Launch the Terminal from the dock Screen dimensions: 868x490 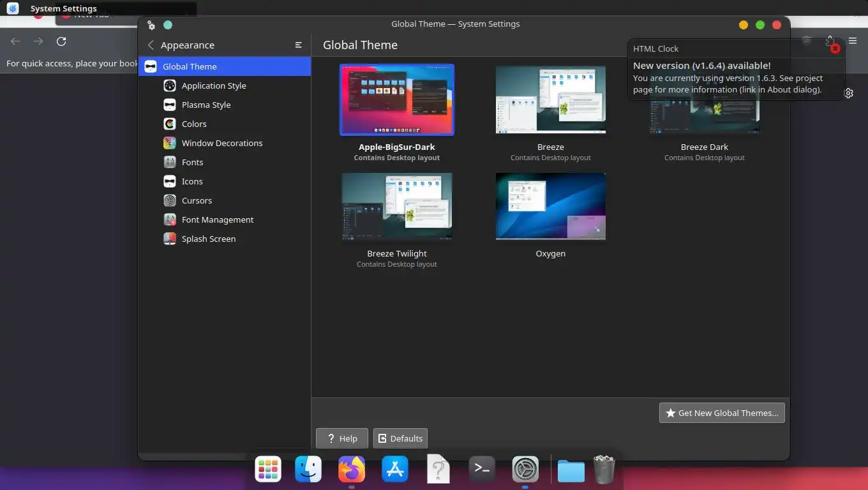(x=482, y=470)
